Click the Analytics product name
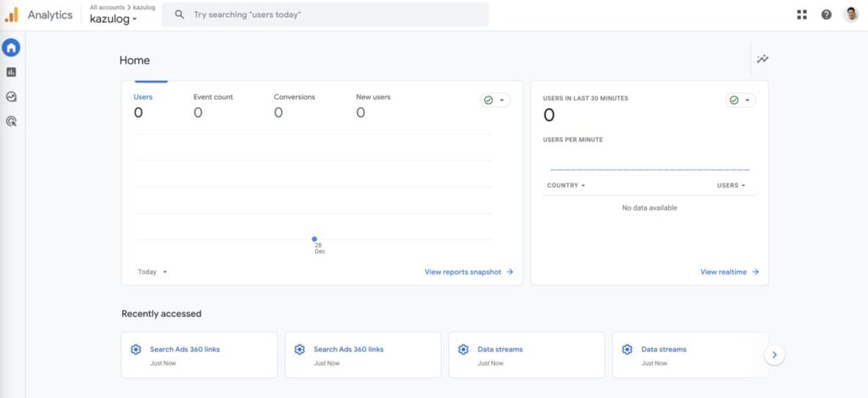This screenshot has width=868, height=398. 50,15
